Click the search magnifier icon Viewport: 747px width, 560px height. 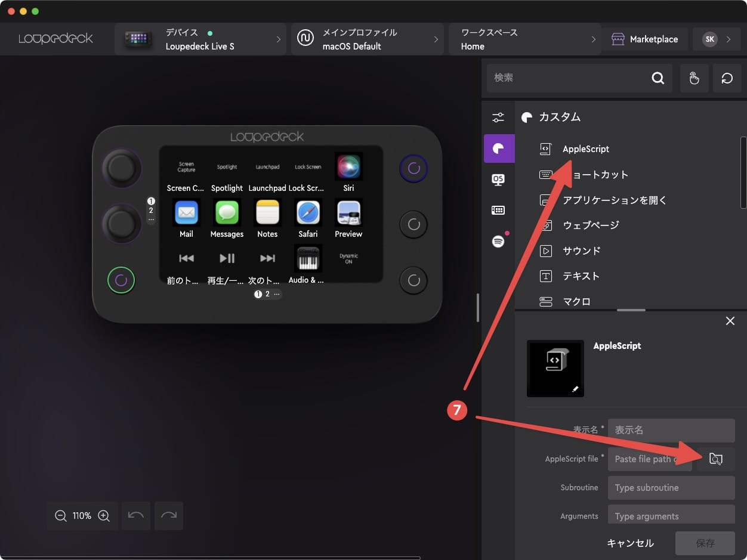click(658, 78)
